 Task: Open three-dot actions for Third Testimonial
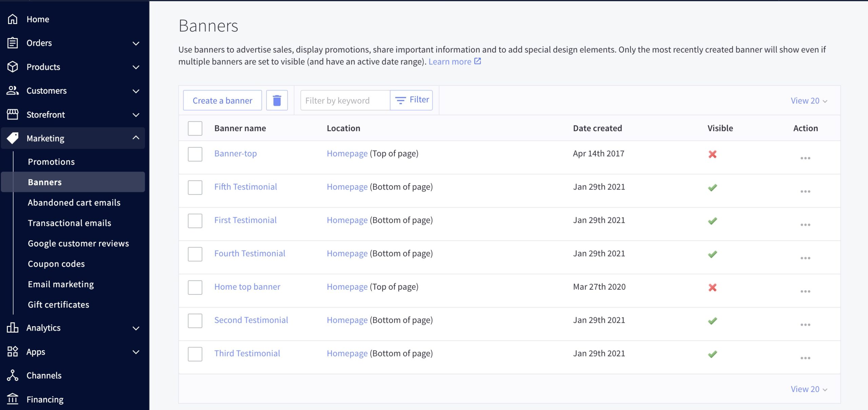point(805,358)
